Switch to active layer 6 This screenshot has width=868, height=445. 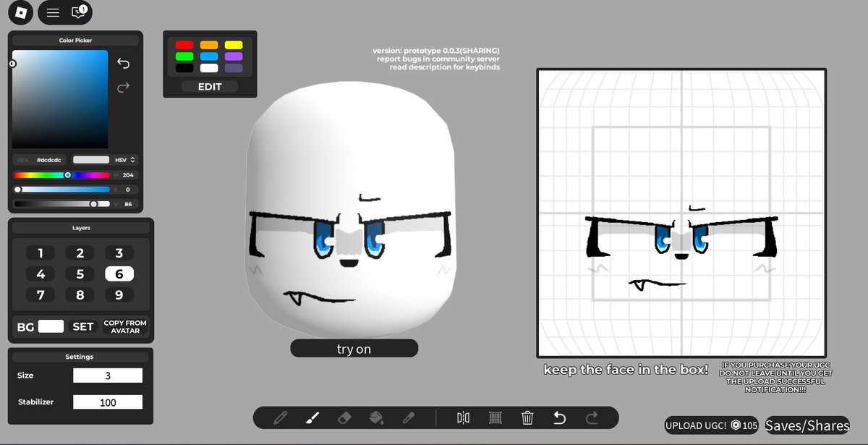click(119, 274)
